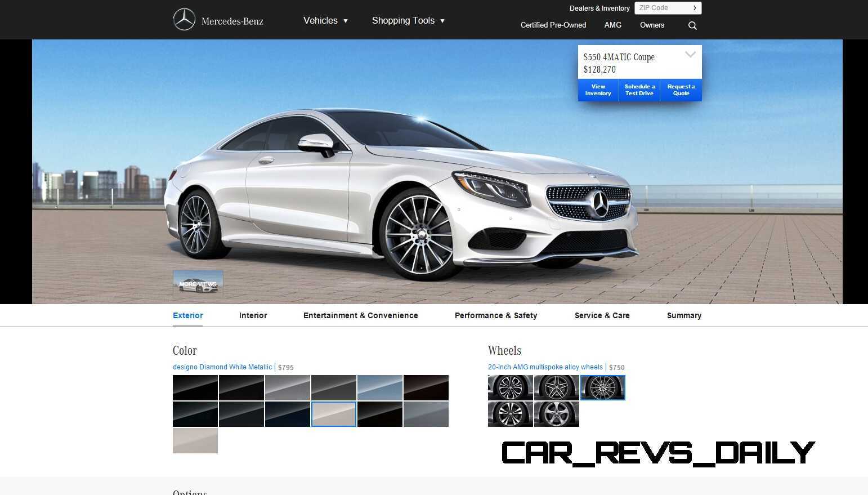
Task: Expand the S550 4MATIC Coupe model chevron
Action: pos(690,55)
